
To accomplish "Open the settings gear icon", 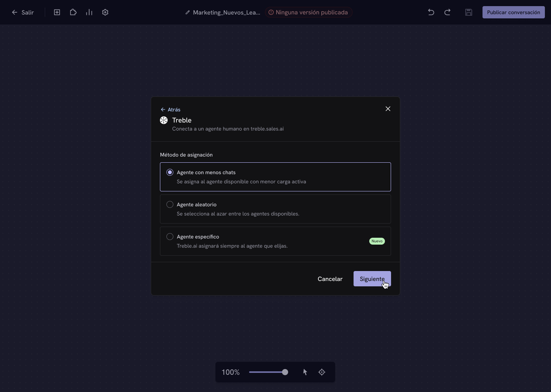I will tap(105, 12).
